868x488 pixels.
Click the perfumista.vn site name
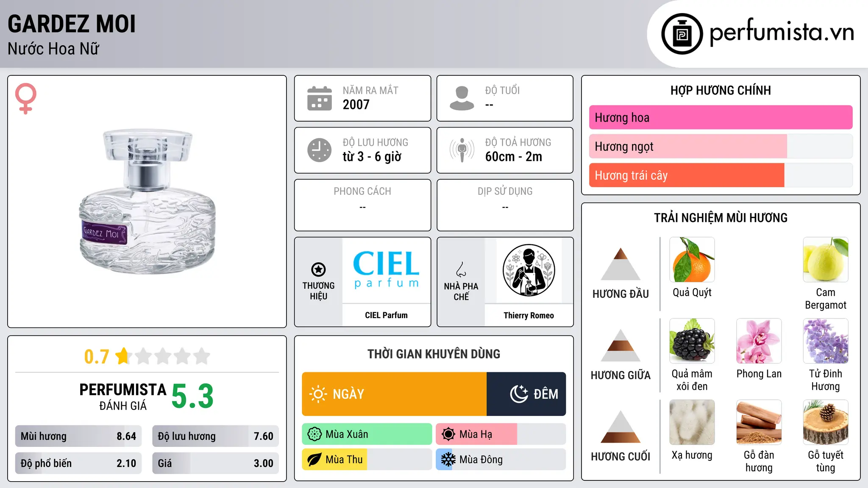[x=782, y=32]
